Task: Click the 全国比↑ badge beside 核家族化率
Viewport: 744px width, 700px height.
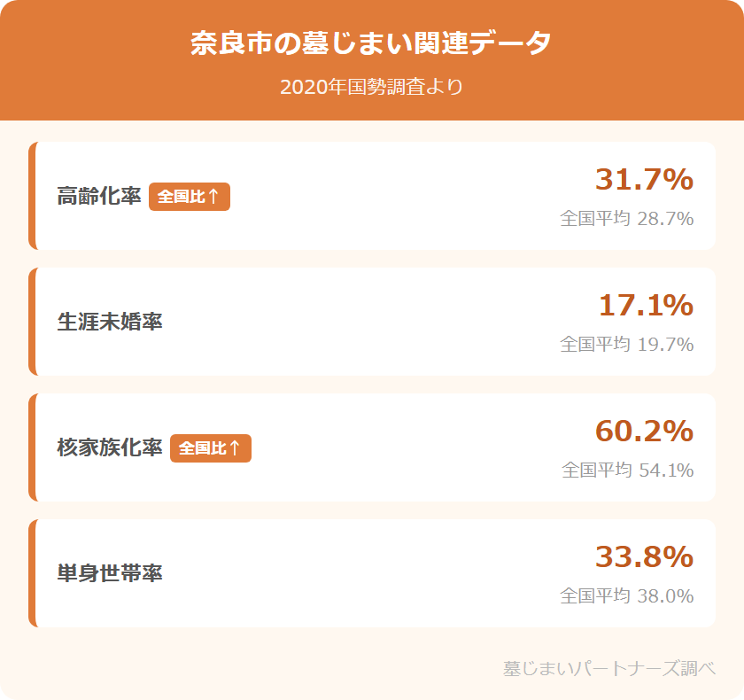Action: coord(211,448)
